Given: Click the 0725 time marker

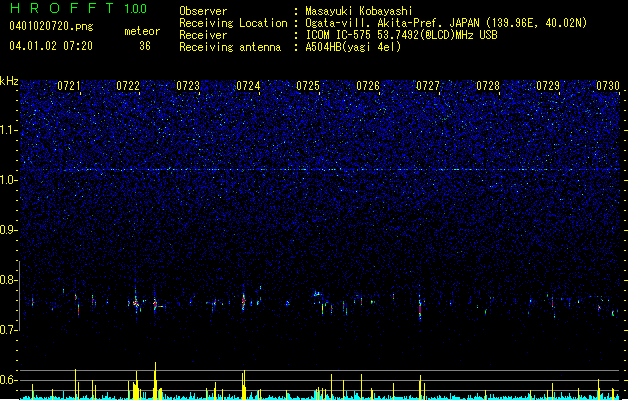Looking at the screenshot, I should coord(308,86).
